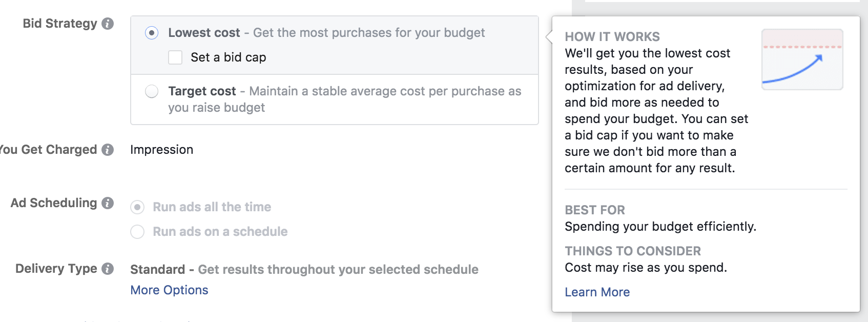Click the Bid Strategy info icon
868x322 pixels.
pos(108,24)
